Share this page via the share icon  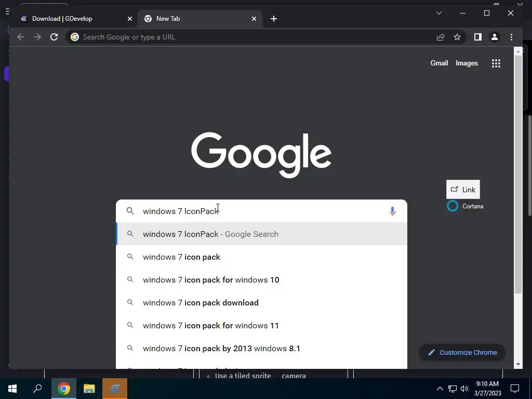click(441, 37)
